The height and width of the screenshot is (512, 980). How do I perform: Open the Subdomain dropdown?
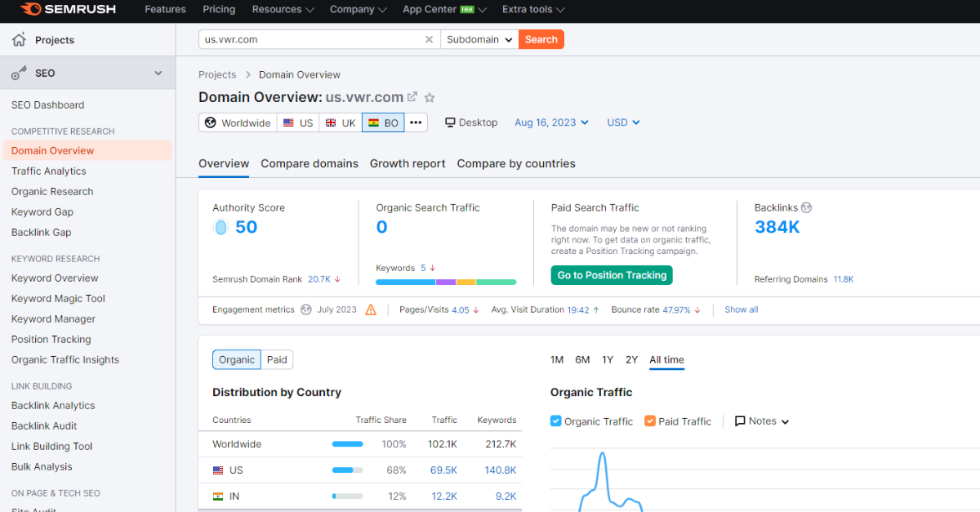point(479,38)
